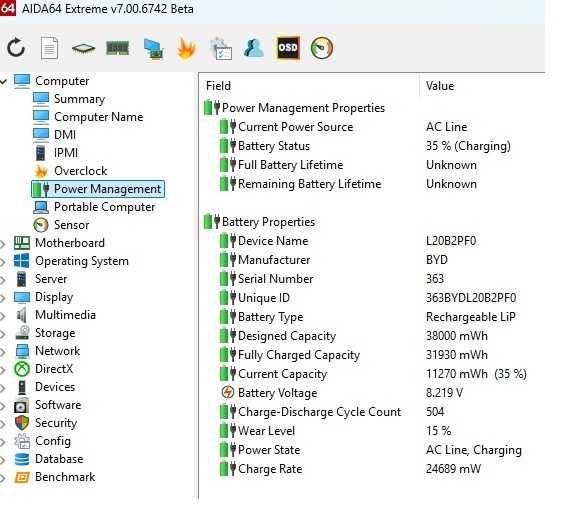576x528 pixels.
Task: Click the monitor diagnostics toolbar icon
Action: tap(154, 49)
